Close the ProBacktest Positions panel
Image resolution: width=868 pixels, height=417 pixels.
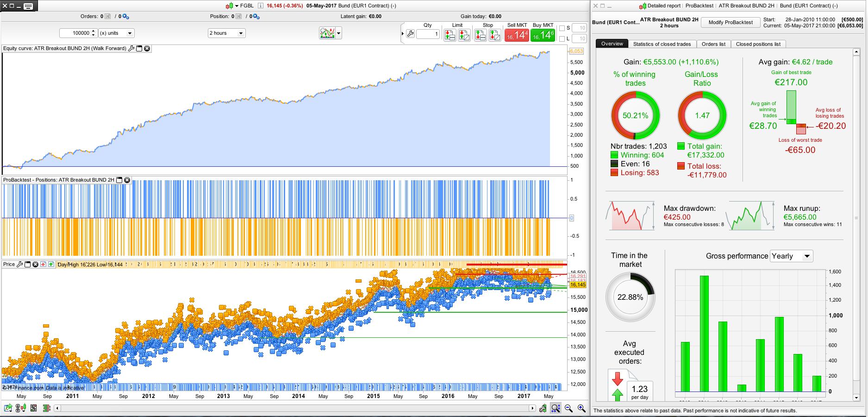[x=127, y=180]
